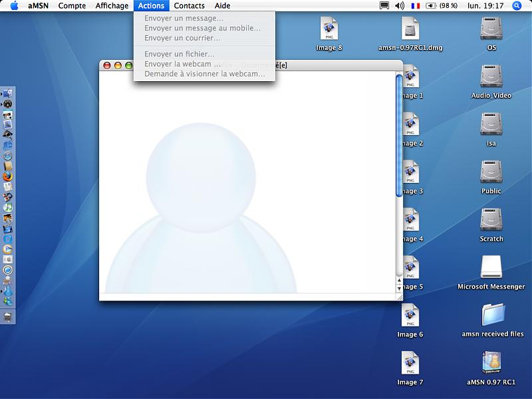Open the Trash in the Dock
This screenshot has width=532, height=399.
click(8, 317)
